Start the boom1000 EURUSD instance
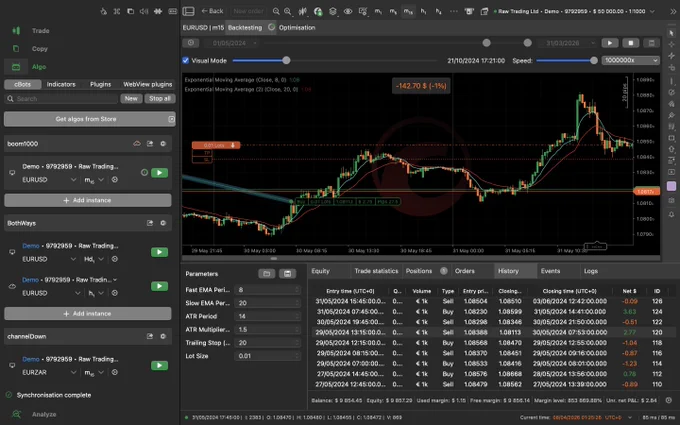 (160, 173)
